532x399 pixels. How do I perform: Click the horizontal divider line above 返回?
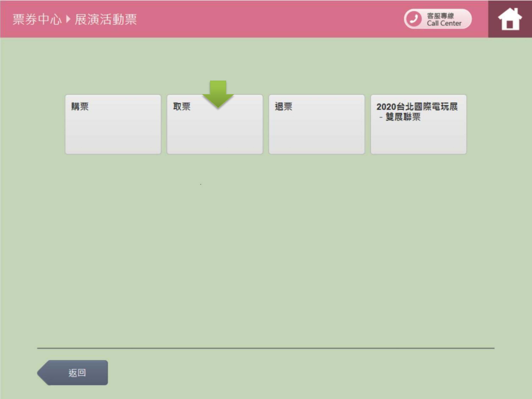(x=265, y=348)
